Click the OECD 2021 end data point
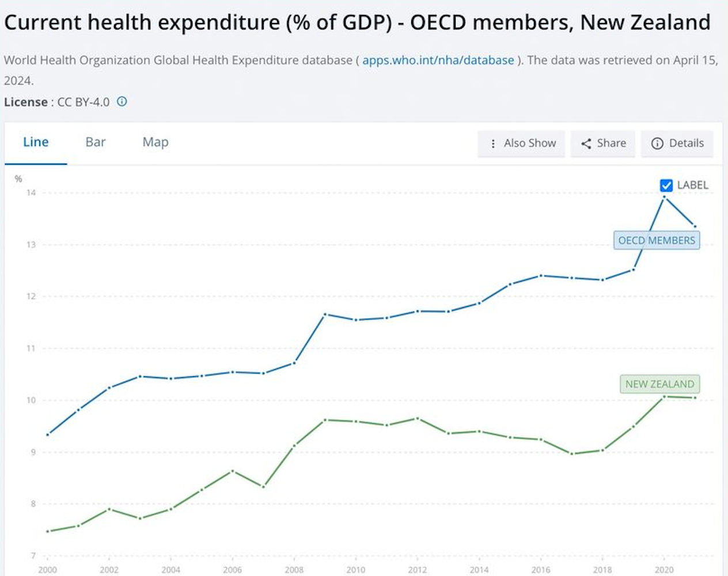728x576 pixels. (x=695, y=226)
